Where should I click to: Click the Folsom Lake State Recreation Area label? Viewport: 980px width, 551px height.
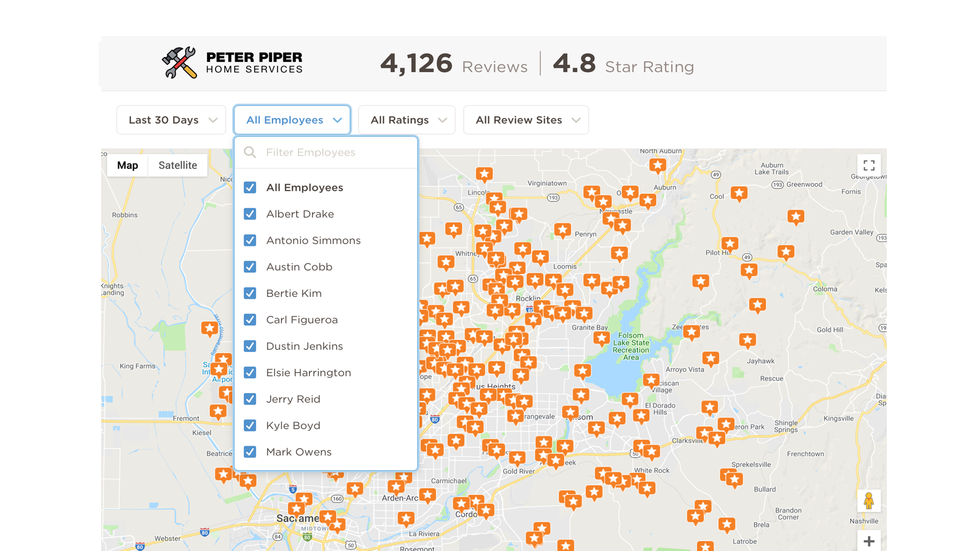click(631, 347)
